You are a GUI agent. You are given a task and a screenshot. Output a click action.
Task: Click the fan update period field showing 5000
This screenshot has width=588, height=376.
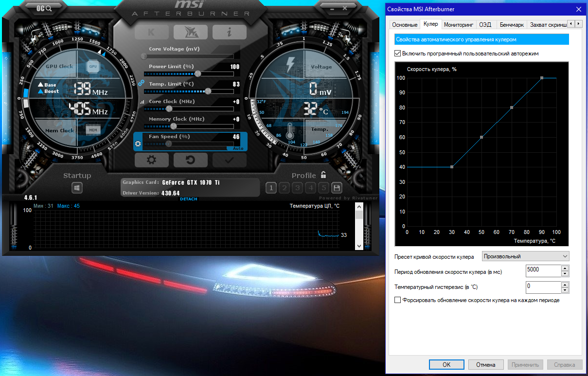[543, 271]
